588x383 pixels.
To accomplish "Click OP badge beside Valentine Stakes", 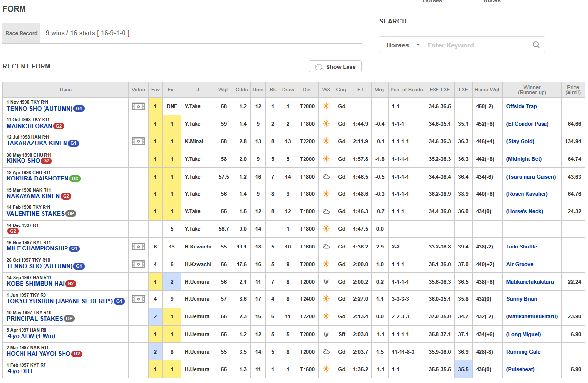I will click(71, 214).
